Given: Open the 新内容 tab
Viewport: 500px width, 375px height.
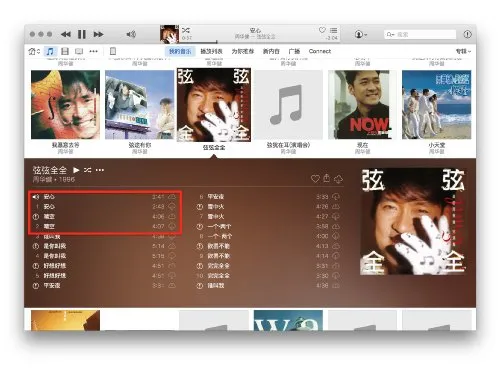Looking at the screenshot, I should [x=271, y=51].
